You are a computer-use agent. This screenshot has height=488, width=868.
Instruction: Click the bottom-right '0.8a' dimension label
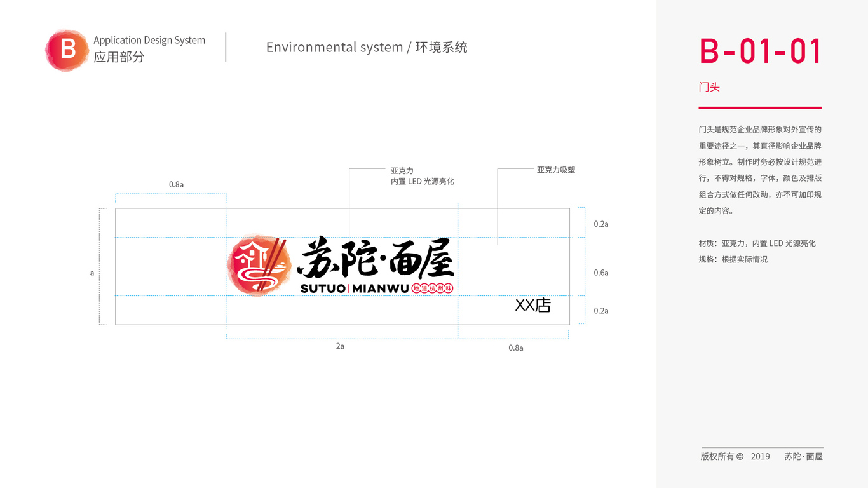point(516,348)
